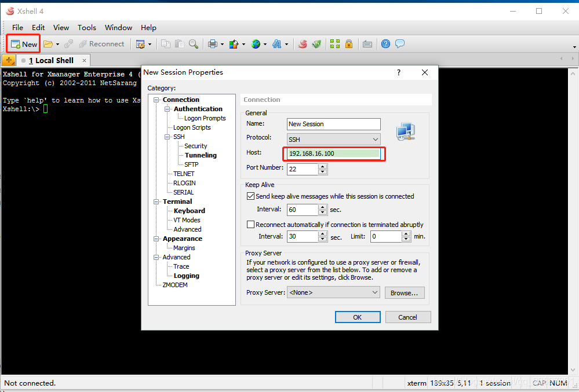Click the disconnect link icon
The image size is (579, 392).
(68, 44)
